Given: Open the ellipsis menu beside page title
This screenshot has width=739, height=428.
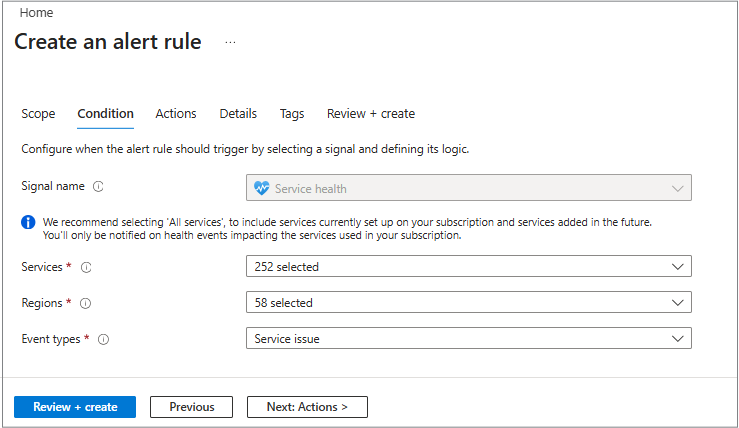Looking at the screenshot, I should click(230, 43).
